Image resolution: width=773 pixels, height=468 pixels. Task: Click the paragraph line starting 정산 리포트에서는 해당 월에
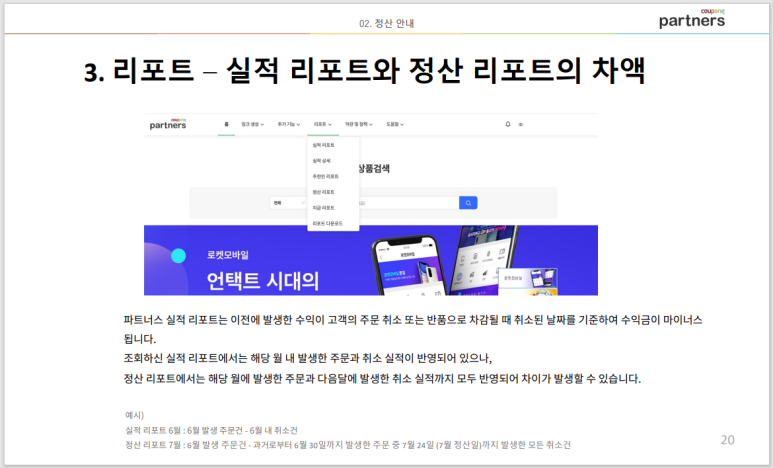point(382,379)
